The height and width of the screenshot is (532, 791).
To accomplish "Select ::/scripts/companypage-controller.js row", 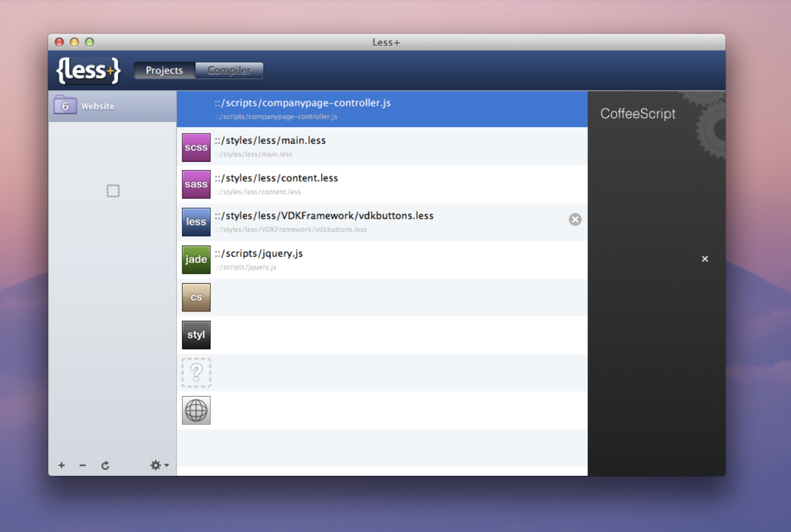I will [382, 109].
